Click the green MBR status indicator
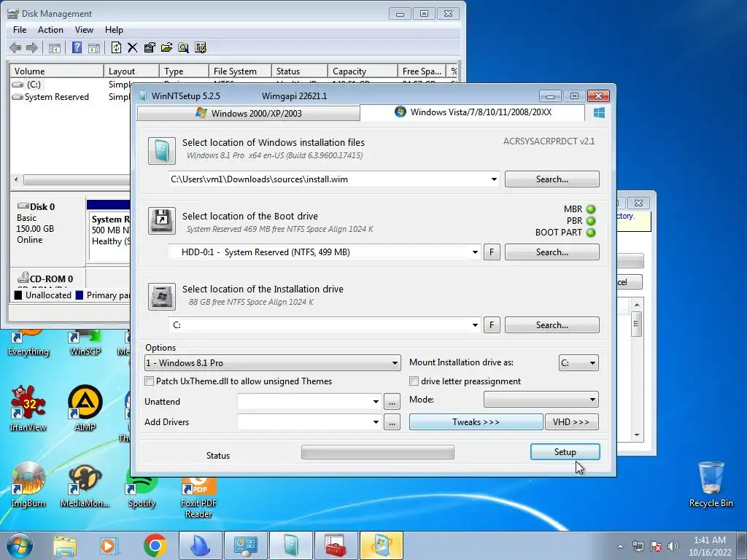 tap(591, 209)
